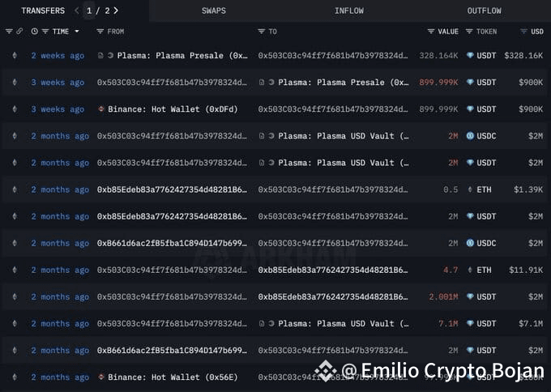Click the USDC token icon in the Plasma USD Vault row
Screen dimensions: 551x392
pyautogui.click(x=470, y=136)
